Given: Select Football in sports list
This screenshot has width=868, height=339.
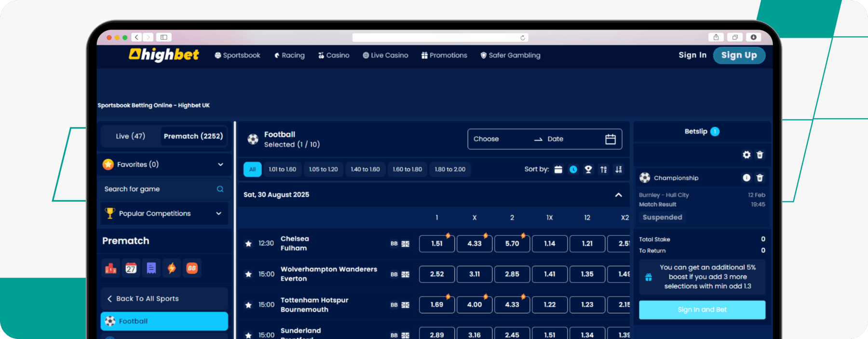Looking at the screenshot, I should 164,321.
